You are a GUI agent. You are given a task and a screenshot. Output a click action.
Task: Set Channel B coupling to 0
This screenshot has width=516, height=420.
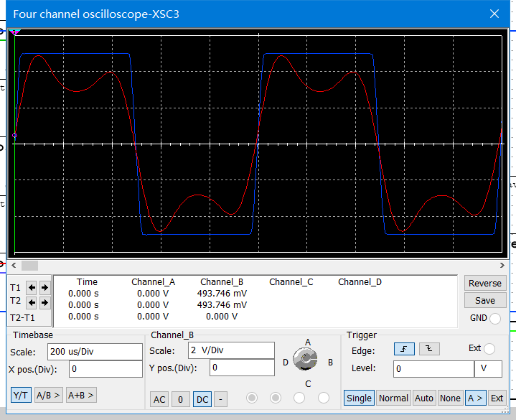coord(180,399)
